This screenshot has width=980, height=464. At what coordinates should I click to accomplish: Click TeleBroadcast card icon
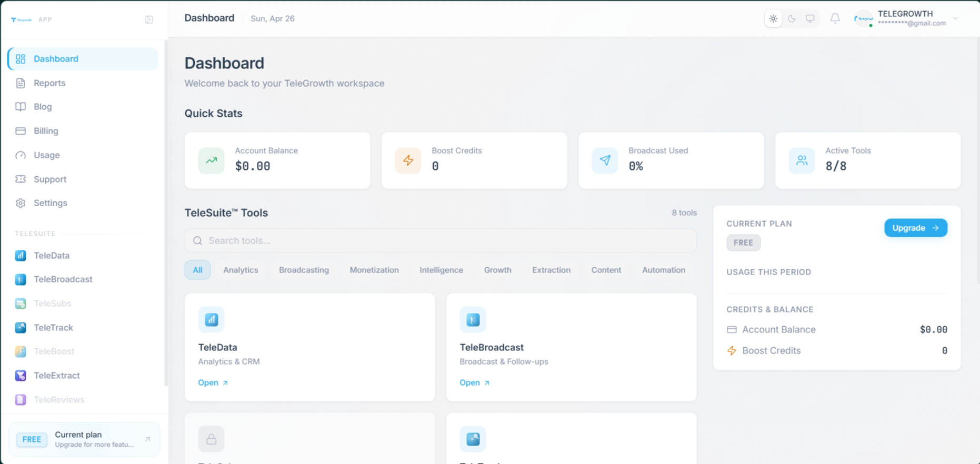473,319
